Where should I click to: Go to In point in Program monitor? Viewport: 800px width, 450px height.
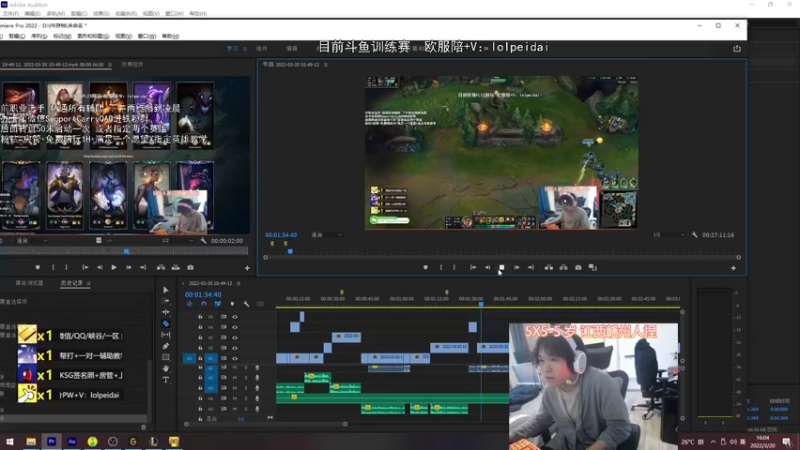[x=473, y=267]
